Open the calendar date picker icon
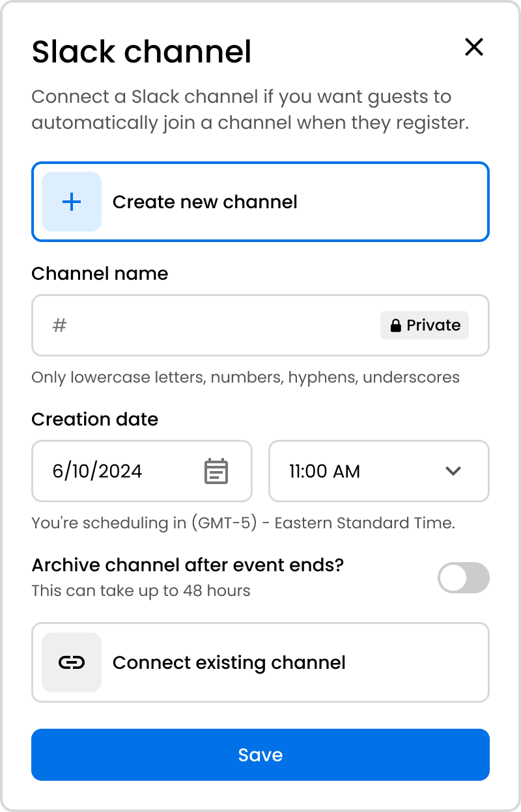The height and width of the screenshot is (812, 521). [x=216, y=471]
